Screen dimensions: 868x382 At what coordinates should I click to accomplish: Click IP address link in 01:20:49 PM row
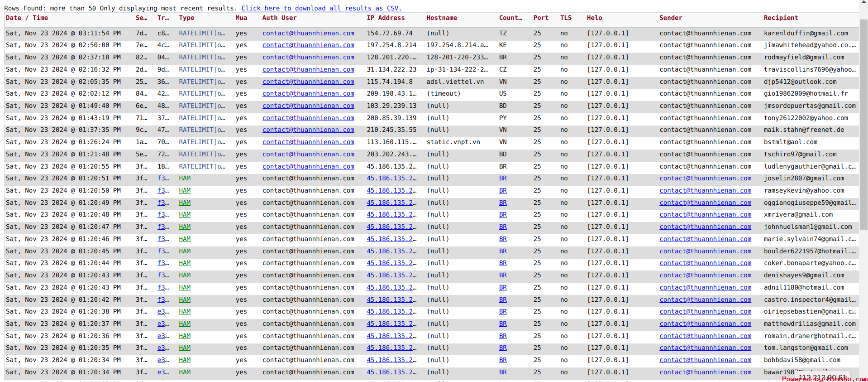[391, 203]
